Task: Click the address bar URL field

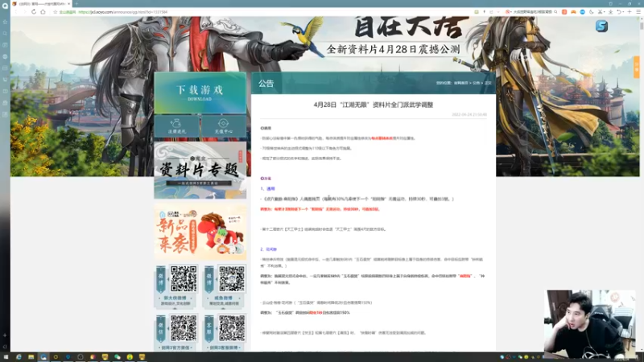Action: (263, 12)
